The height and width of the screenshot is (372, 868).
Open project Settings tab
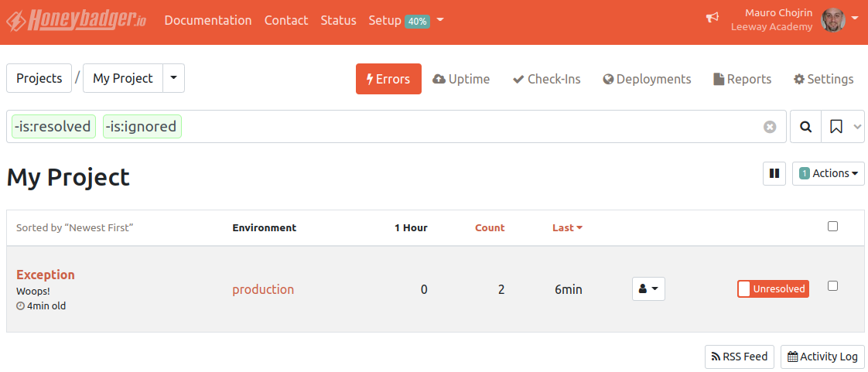[824, 79]
